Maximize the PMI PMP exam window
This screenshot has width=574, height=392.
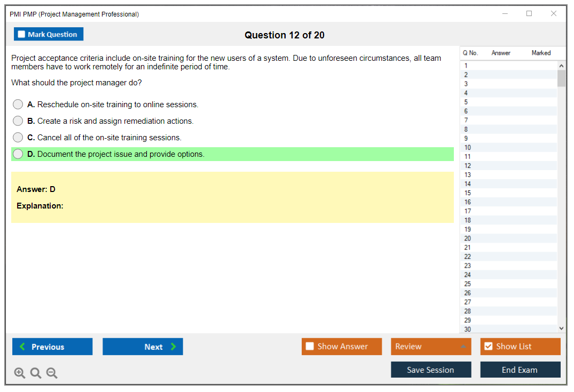[529, 14]
